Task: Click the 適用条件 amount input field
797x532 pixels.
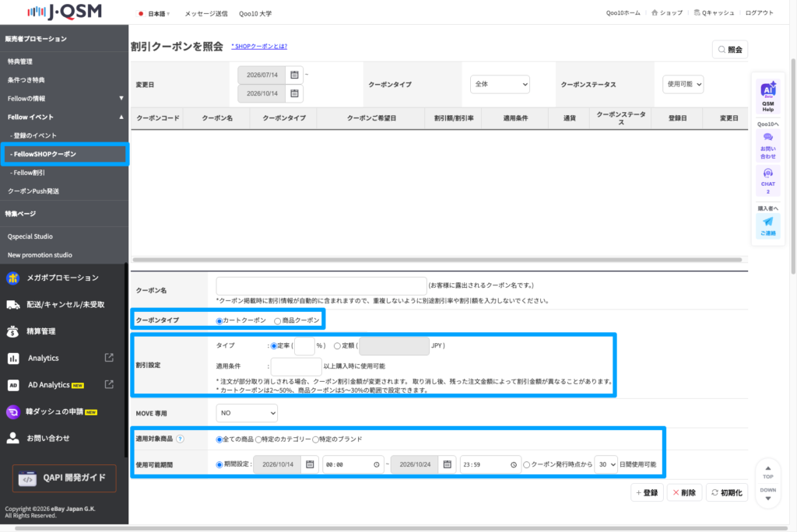Action: (x=296, y=366)
